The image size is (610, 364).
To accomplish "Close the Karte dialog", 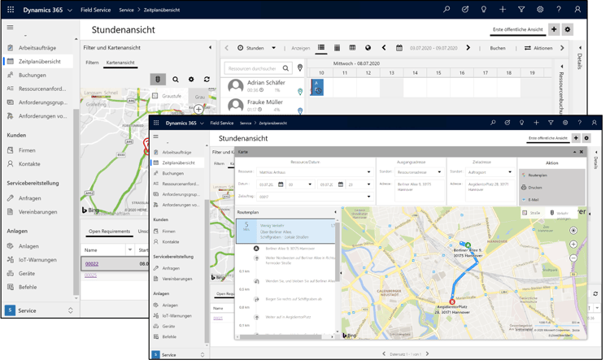I will [582, 152].
